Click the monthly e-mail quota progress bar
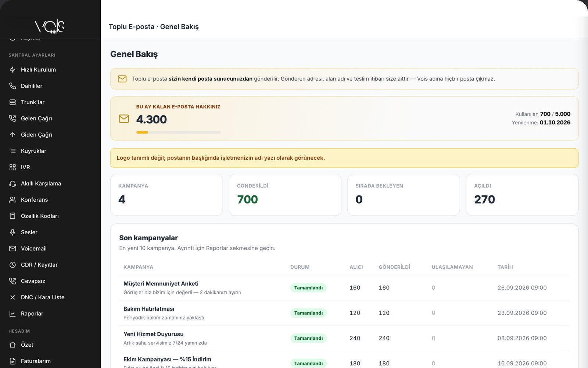The height and width of the screenshot is (368, 588). (x=178, y=132)
